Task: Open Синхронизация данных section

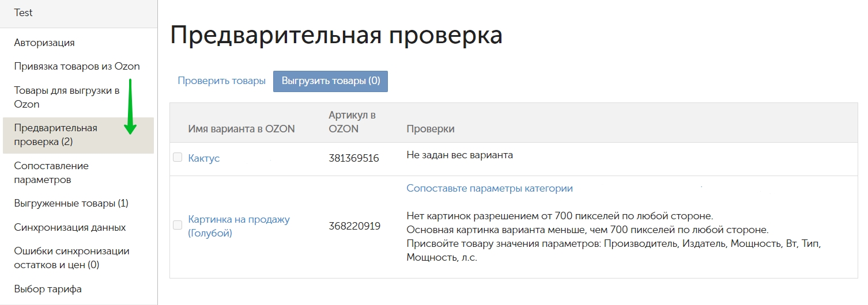Action: [x=70, y=227]
